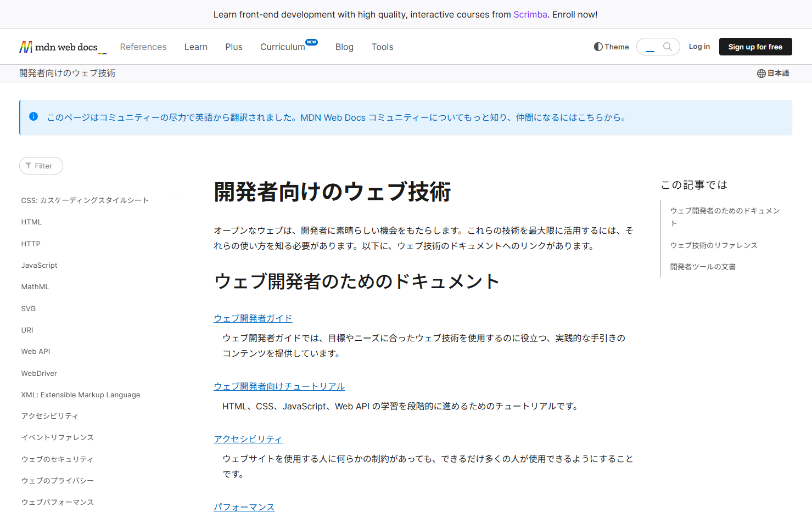Click the blue info icon in the notice
This screenshot has height=512, width=812.
(33, 116)
